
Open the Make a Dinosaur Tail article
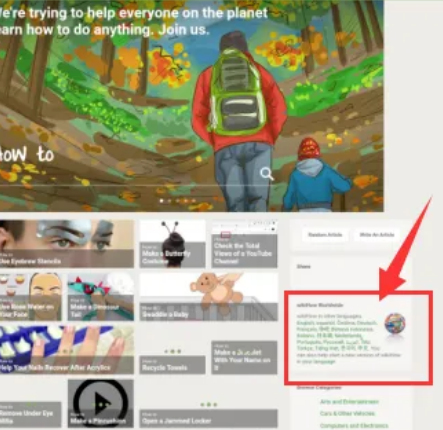click(x=101, y=297)
